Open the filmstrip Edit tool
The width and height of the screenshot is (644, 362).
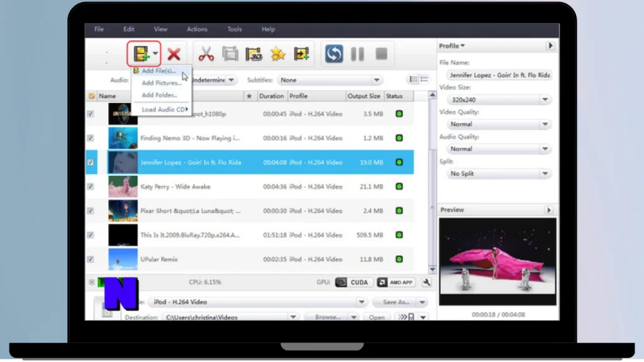click(230, 54)
